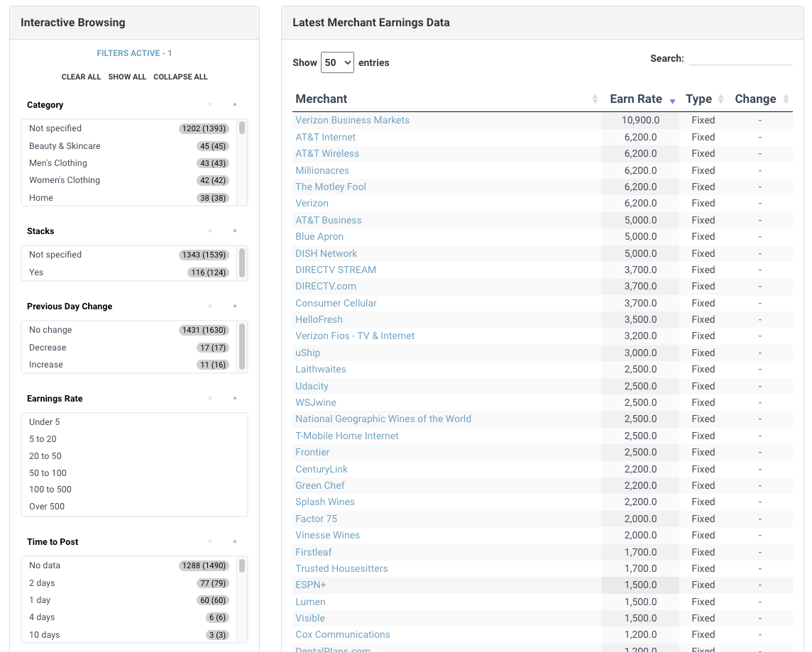Viewport: 812px width, 652px height.
Task: Filter by Decrease in Previous Day Change
Action: (x=129, y=348)
